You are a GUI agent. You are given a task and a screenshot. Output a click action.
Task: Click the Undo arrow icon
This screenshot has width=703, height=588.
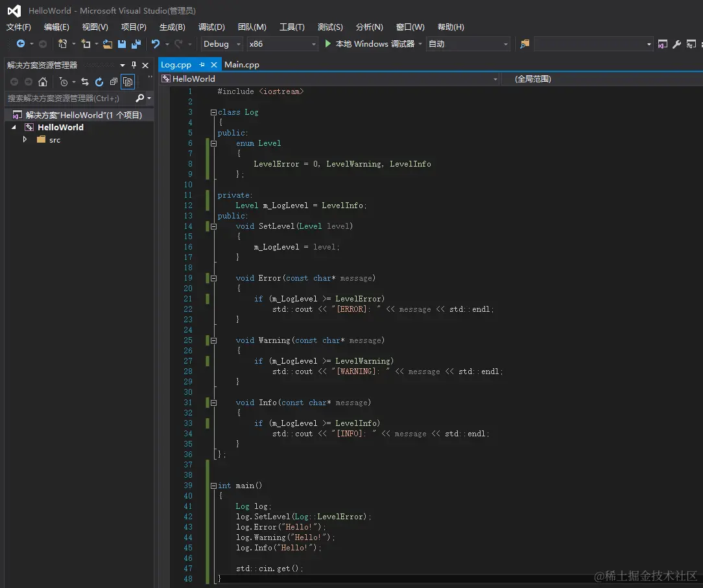156,44
